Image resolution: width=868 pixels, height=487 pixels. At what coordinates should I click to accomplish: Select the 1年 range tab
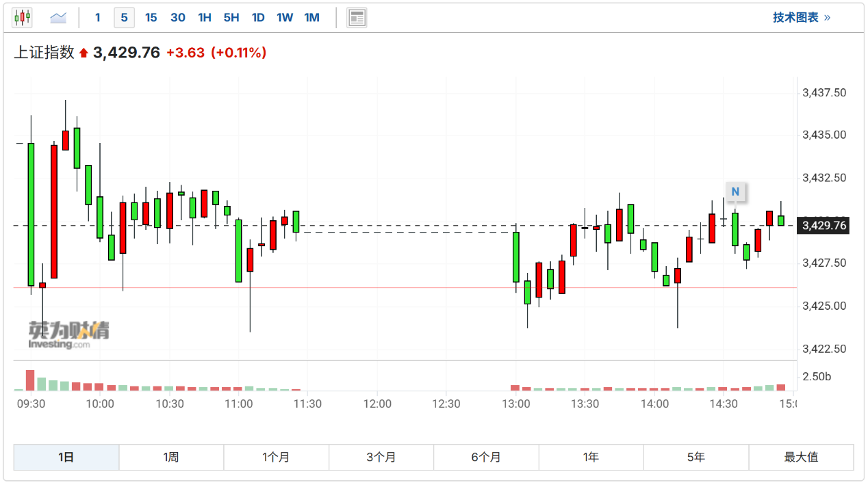(x=591, y=457)
